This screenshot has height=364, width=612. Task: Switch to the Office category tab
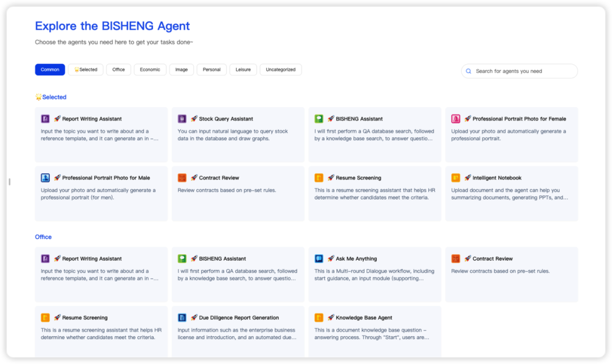point(118,70)
